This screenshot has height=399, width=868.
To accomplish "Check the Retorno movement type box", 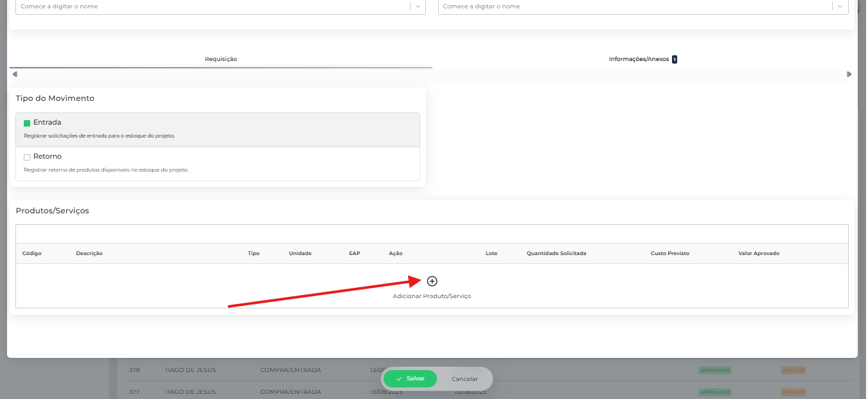I will [27, 157].
